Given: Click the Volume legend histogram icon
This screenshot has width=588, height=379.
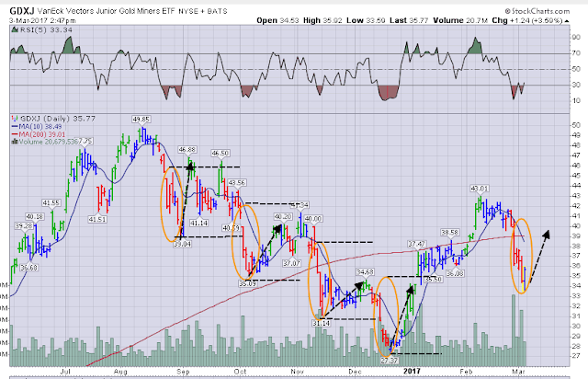Looking at the screenshot, I should click(15, 142).
